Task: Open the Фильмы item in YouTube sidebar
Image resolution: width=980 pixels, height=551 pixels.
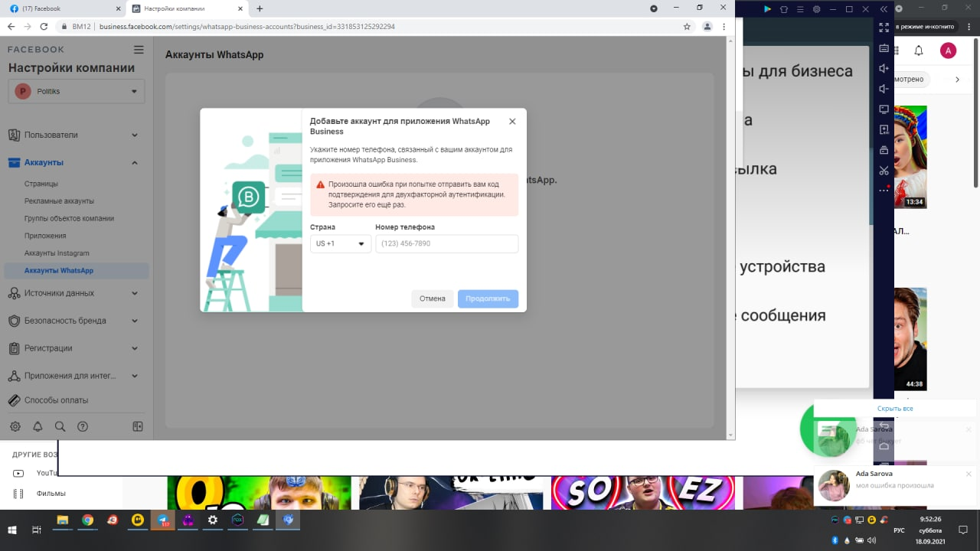Action: (51, 494)
